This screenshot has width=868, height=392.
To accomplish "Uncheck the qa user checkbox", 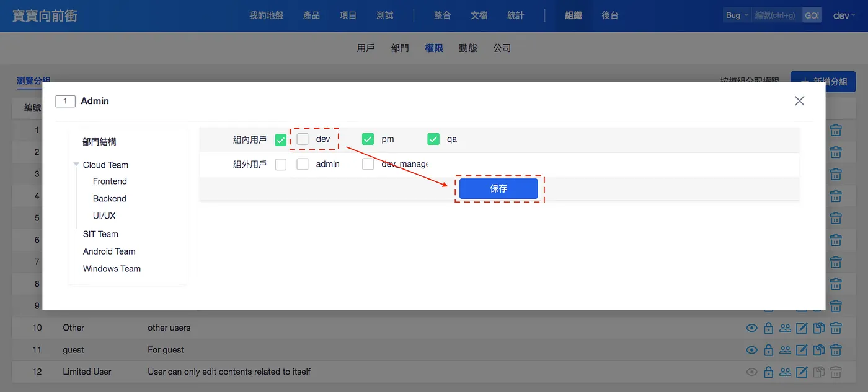I will click(x=433, y=139).
